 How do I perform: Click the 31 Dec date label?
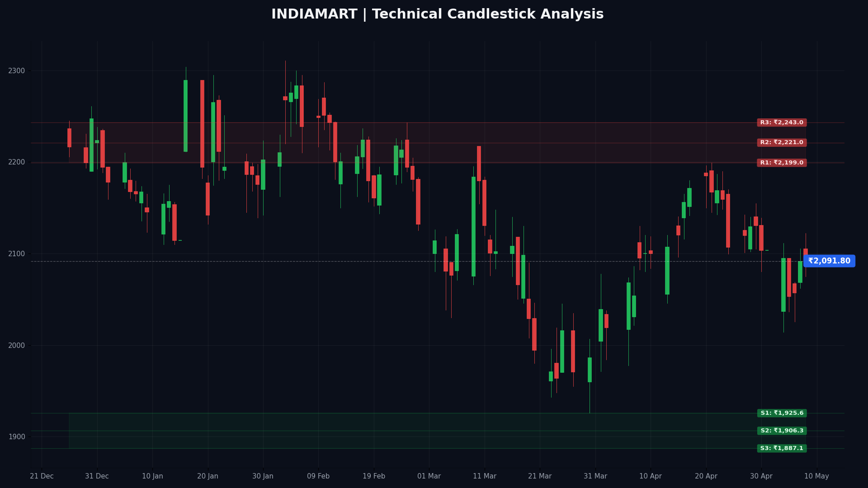coord(97,476)
